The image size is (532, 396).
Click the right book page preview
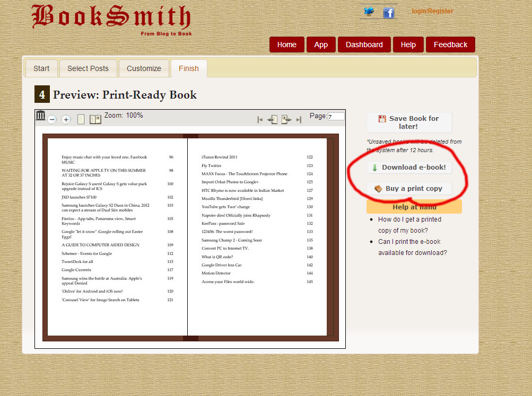coord(257,237)
